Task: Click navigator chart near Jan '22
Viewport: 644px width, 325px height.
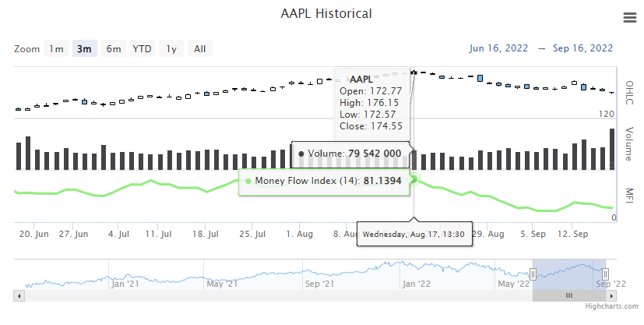Action: click(x=417, y=273)
